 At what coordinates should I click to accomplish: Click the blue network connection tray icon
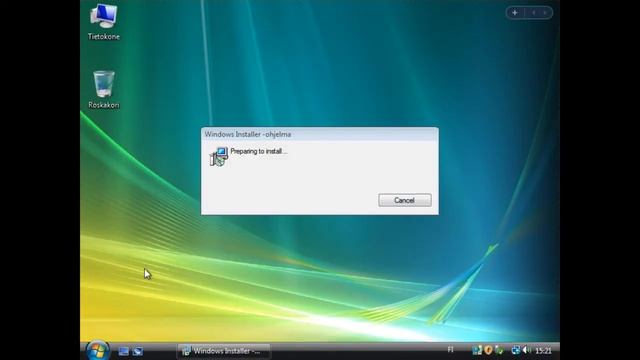(x=516, y=350)
